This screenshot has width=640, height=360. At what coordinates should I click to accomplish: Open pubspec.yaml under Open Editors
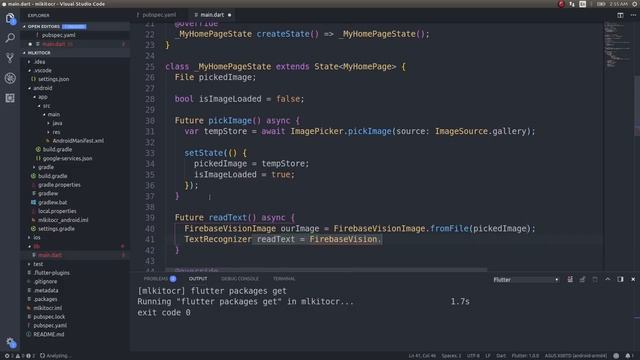pyautogui.click(x=58, y=35)
